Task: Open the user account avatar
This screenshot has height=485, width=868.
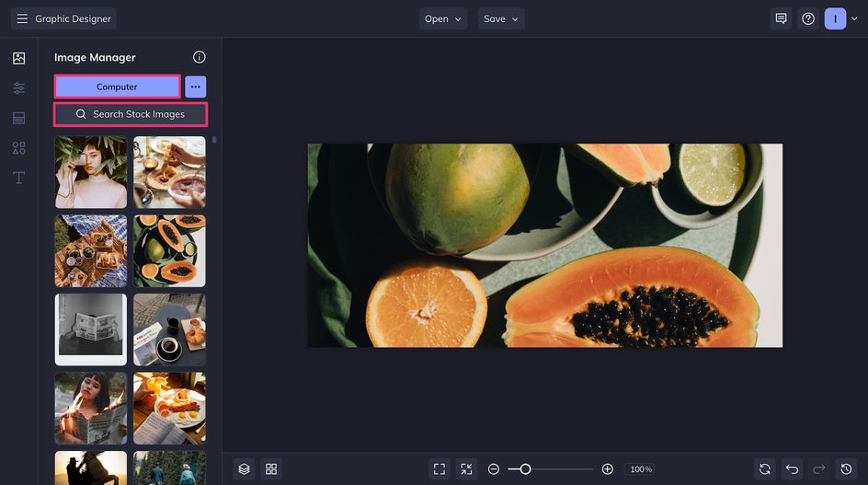Action: coord(835,18)
